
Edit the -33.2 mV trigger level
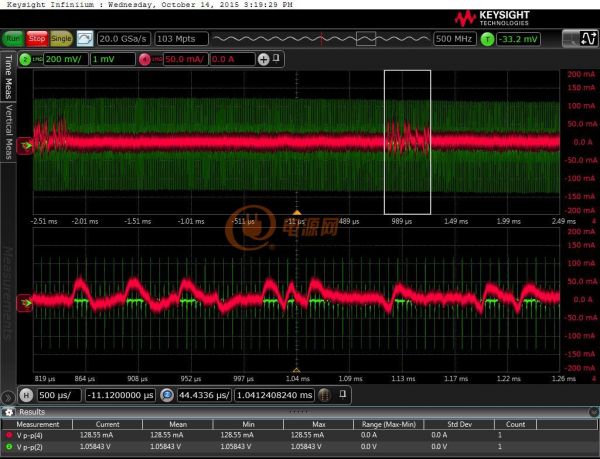pos(518,39)
